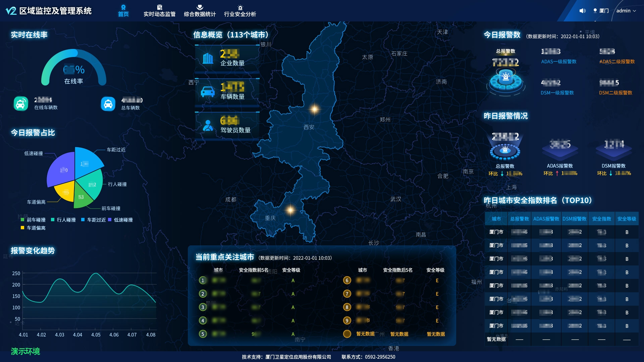
Task: Switch to 行业安全分析 tab
Action: pyautogui.click(x=240, y=11)
